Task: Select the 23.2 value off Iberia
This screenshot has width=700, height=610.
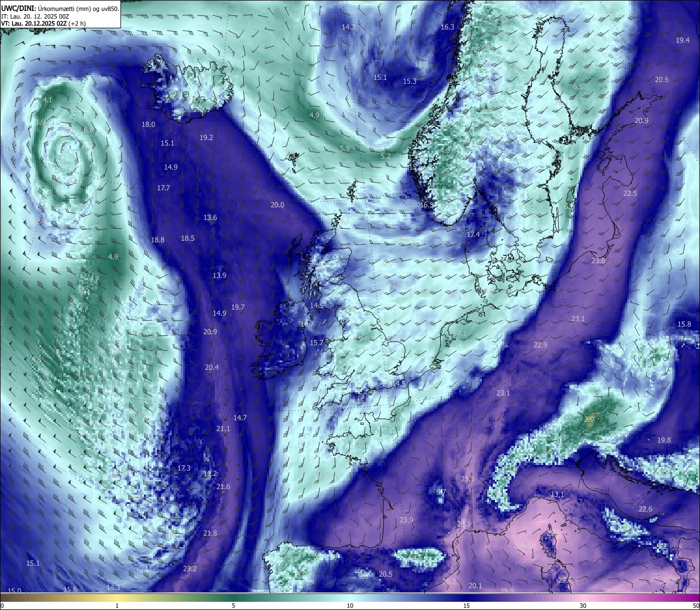Action: click(x=190, y=569)
